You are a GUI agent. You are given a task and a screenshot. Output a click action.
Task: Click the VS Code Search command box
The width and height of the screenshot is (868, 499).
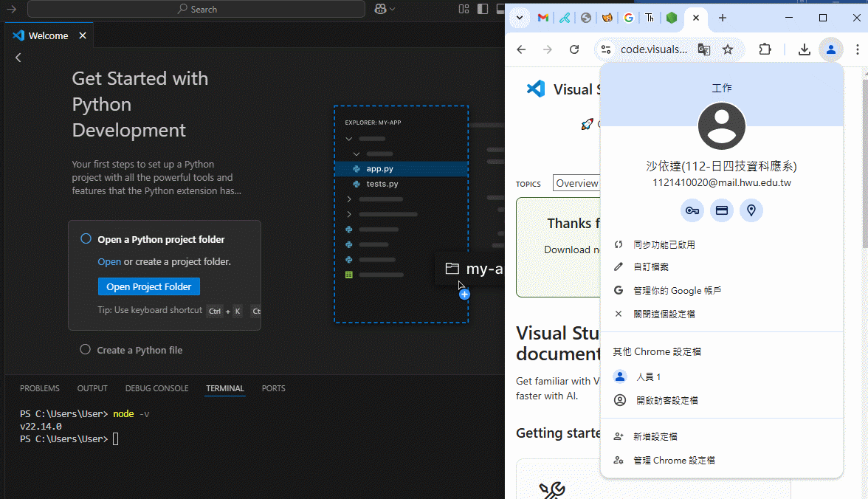[x=196, y=9]
